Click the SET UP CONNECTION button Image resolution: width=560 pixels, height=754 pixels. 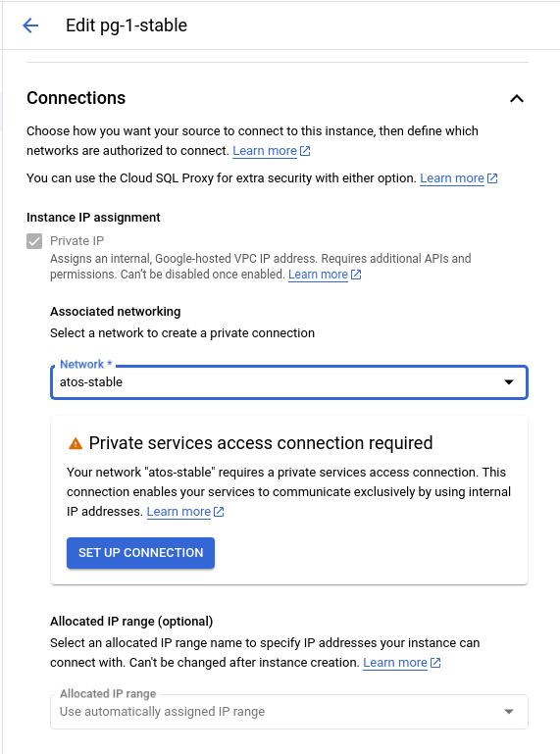point(140,553)
